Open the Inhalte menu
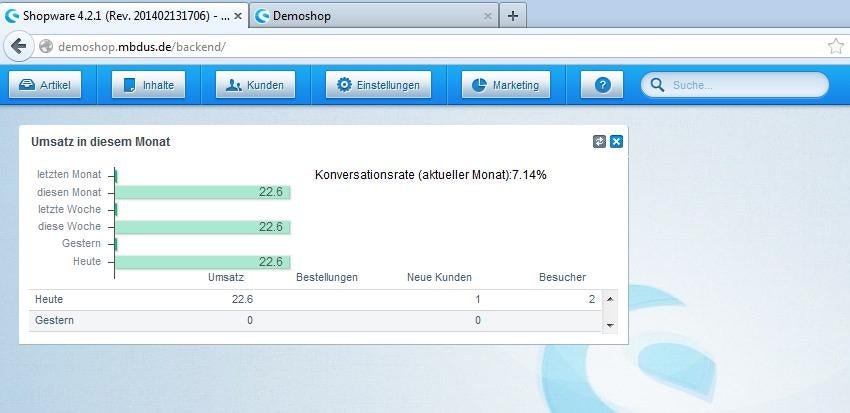The height and width of the screenshot is (413, 850). [x=149, y=85]
